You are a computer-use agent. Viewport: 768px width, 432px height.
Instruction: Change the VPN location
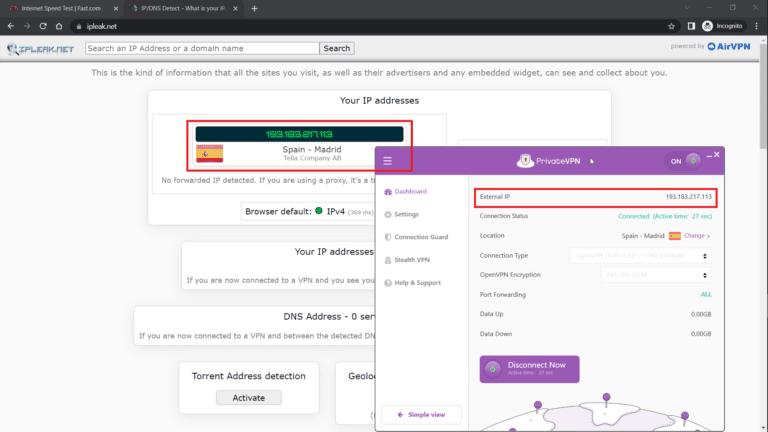click(x=697, y=236)
